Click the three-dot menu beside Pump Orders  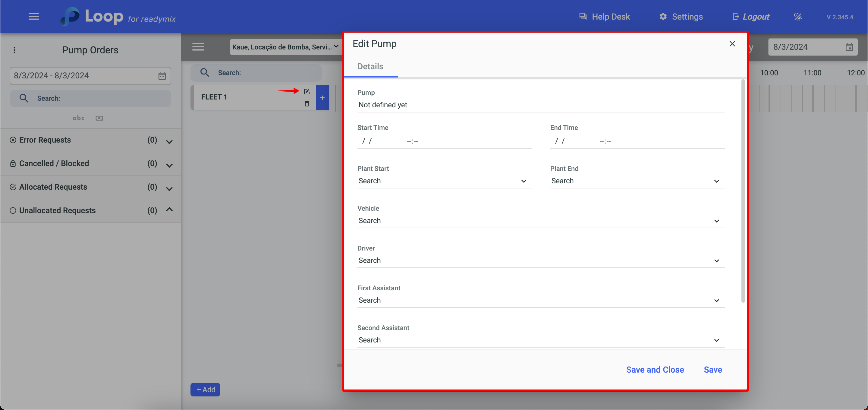point(14,50)
